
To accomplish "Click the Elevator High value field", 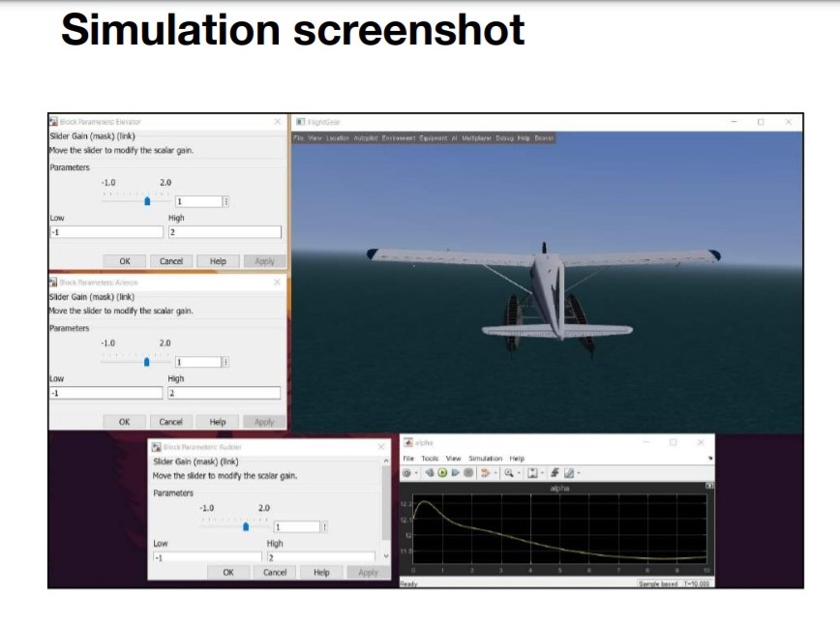I will point(225,232).
